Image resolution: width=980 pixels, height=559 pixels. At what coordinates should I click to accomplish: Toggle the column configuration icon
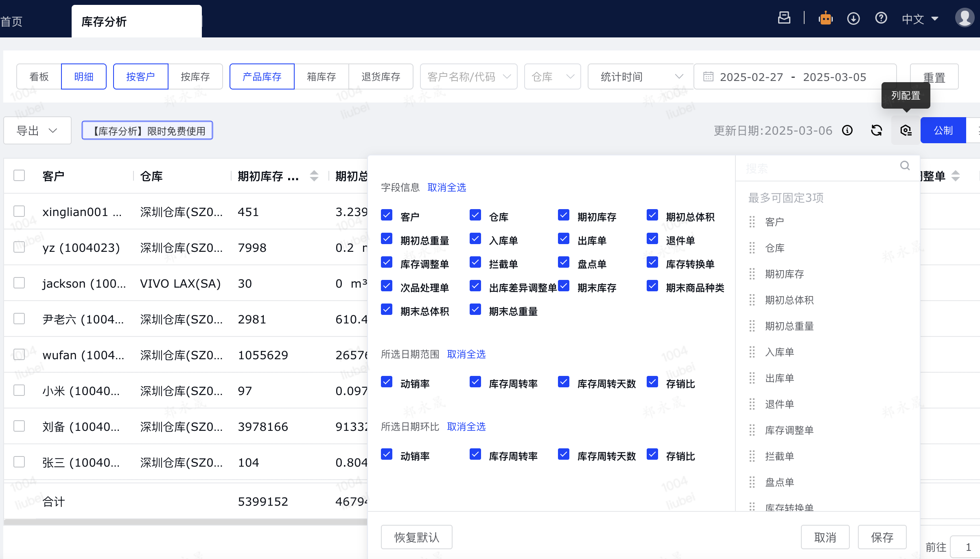click(906, 130)
